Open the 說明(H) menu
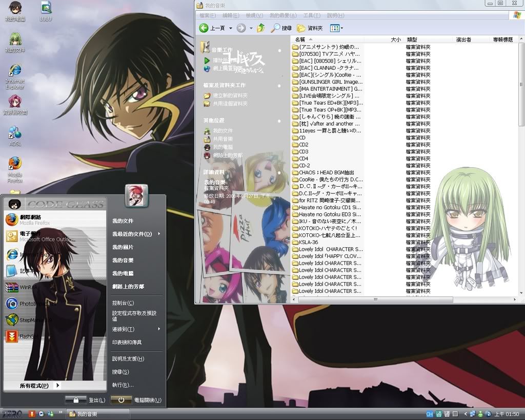Screen dimensions: 525x420 [335, 15]
